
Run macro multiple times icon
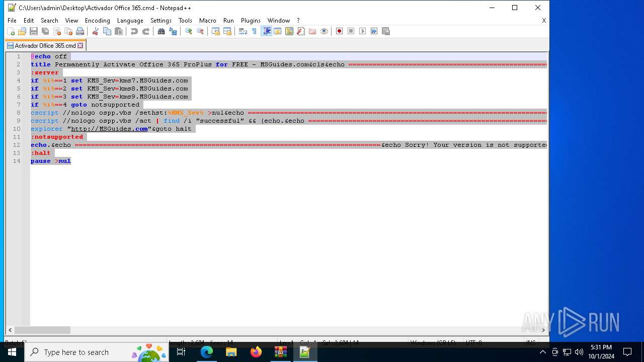point(374,31)
